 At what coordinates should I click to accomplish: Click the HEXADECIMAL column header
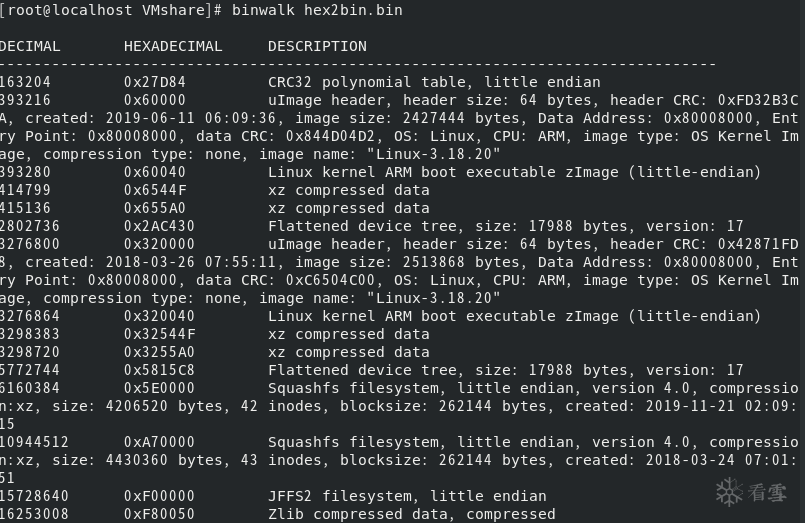[173, 46]
